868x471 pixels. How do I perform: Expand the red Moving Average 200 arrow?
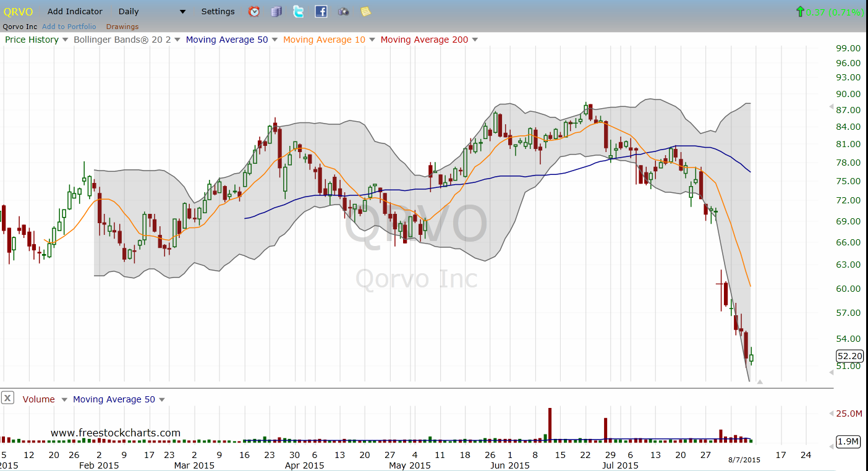click(x=475, y=40)
